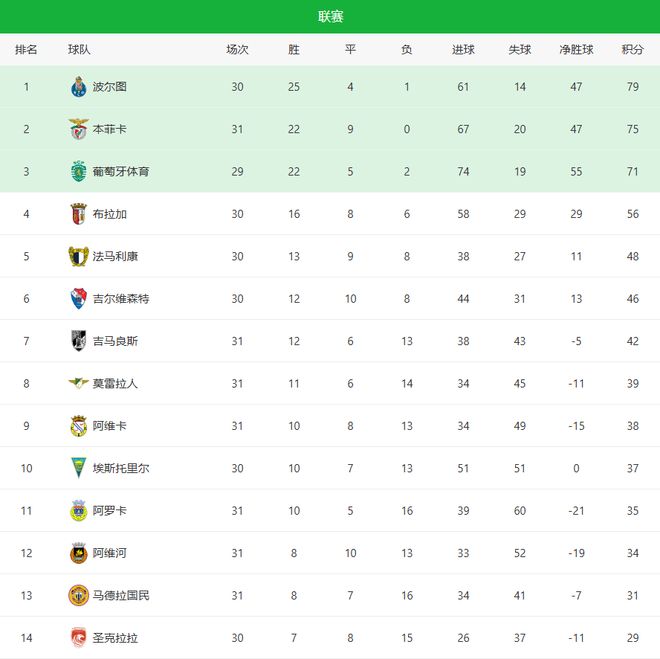The image size is (660, 659).
Task: Click the Guimarães (吉马良斯) club crest
Action: pos(78,341)
